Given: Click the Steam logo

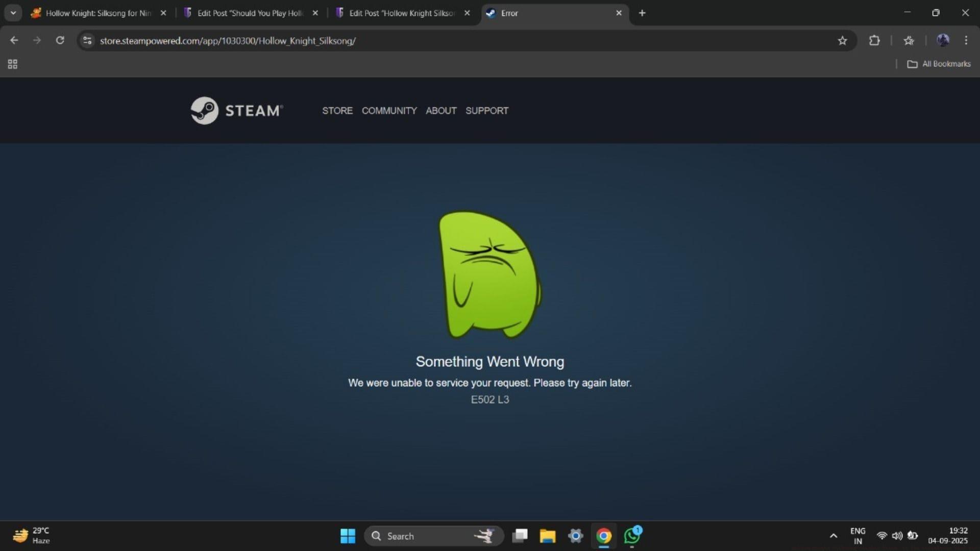Looking at the screenshot, I should coord(204,110).
